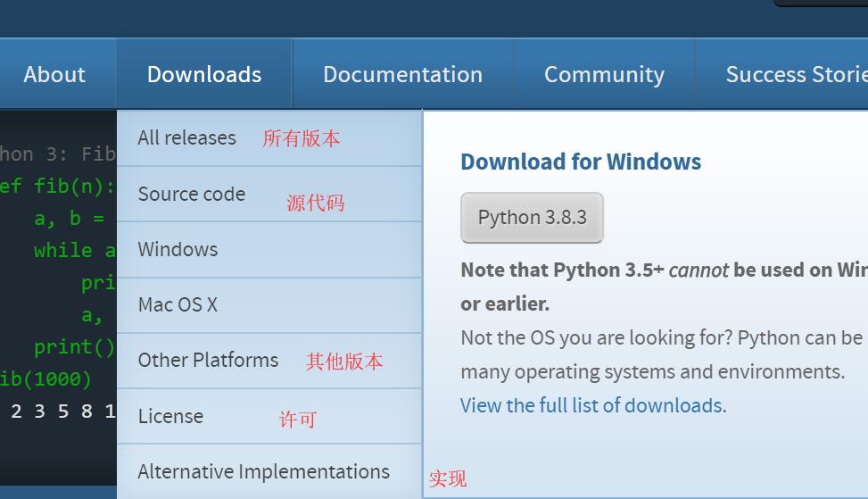Screen dimensions: 868x499
Task: Click 'Not the OS you are looking for?' text
Action: click(x=597, y=337)
